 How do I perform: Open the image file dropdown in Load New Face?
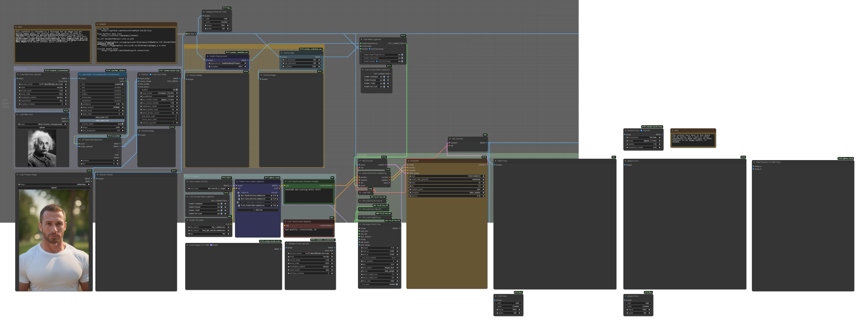(x=42, y=124)
